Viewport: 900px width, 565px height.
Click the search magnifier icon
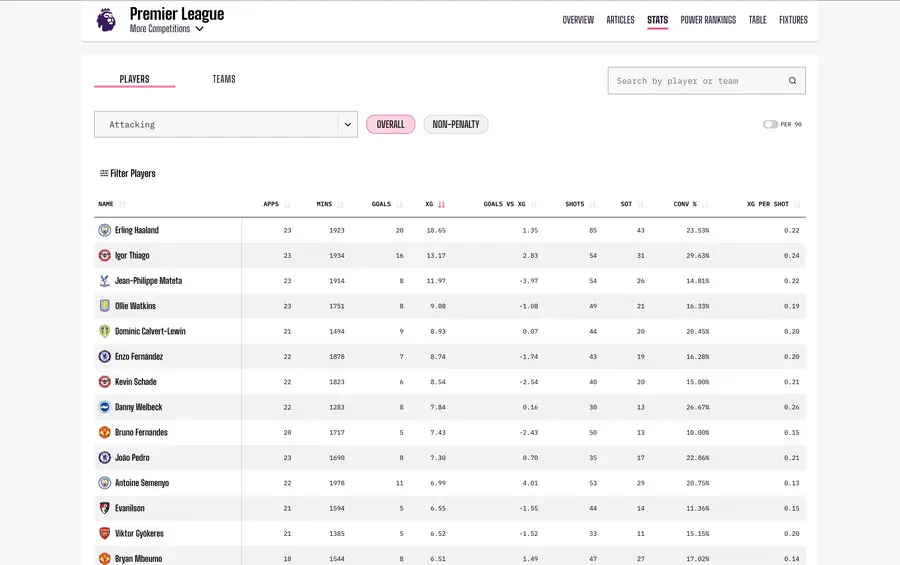pyautogui.click(x=792, y=81)
